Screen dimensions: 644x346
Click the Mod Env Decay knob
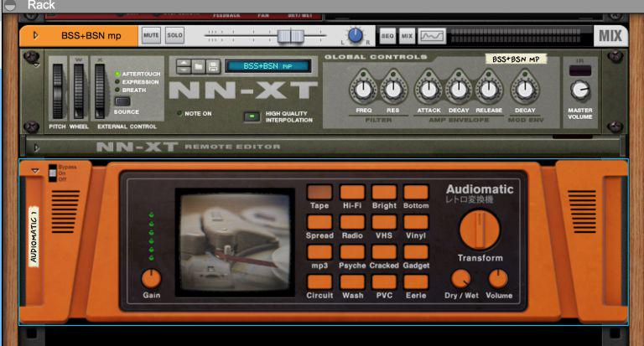coord(525,89)
